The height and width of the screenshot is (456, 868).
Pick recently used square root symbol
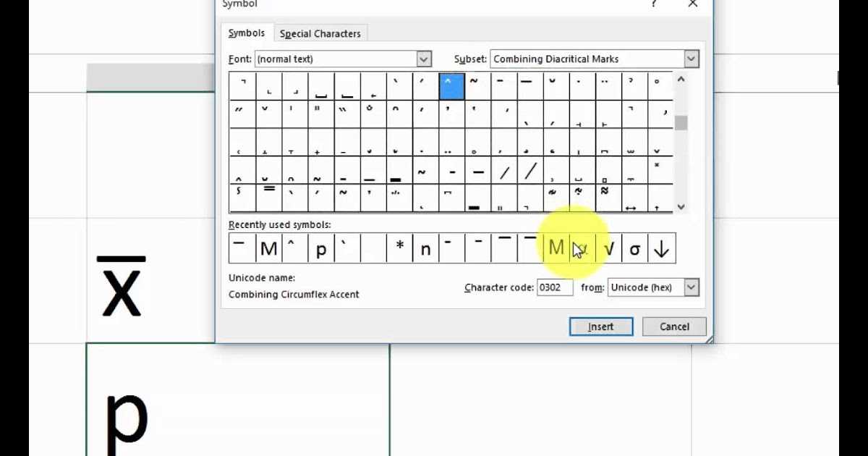[x=609, y=248]
